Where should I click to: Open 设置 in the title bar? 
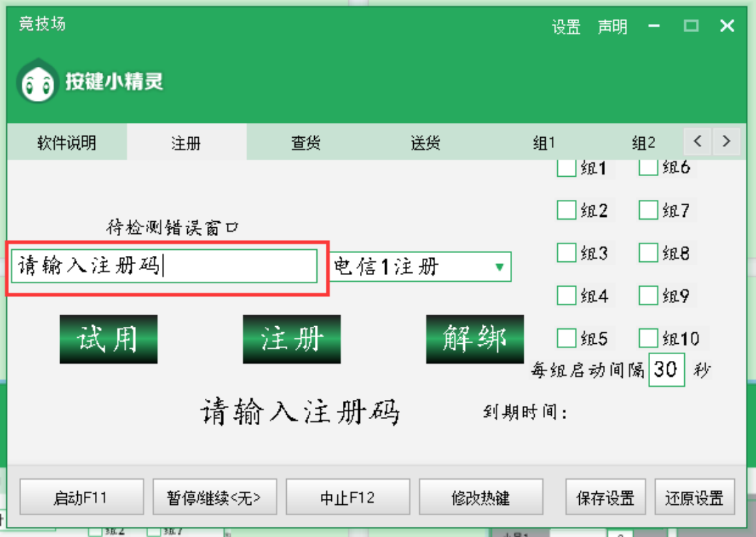pos(565,27)
